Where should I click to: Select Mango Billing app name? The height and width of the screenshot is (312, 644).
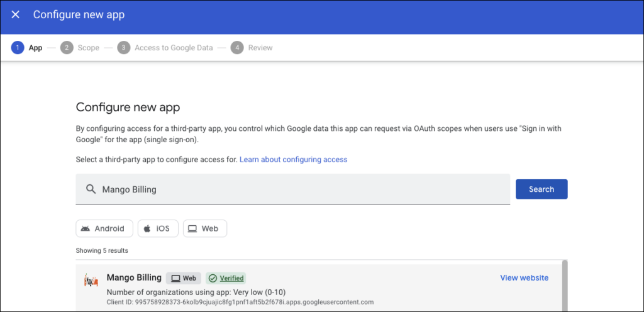[134, 277]
